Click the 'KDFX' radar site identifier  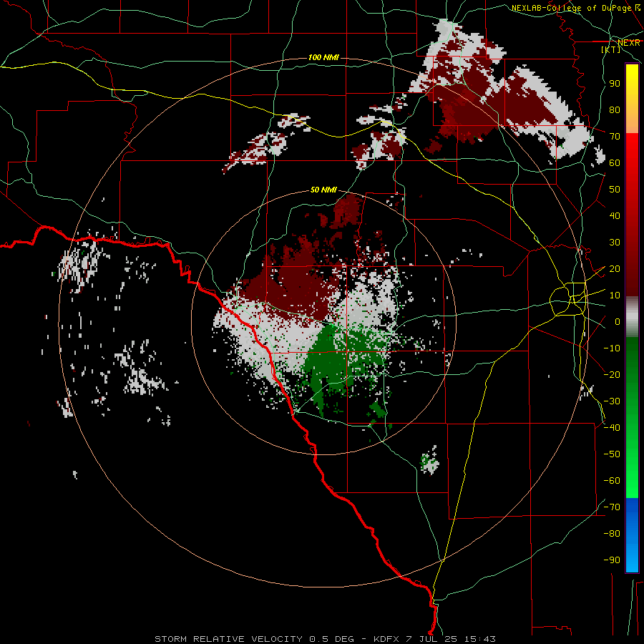(386, 639)
